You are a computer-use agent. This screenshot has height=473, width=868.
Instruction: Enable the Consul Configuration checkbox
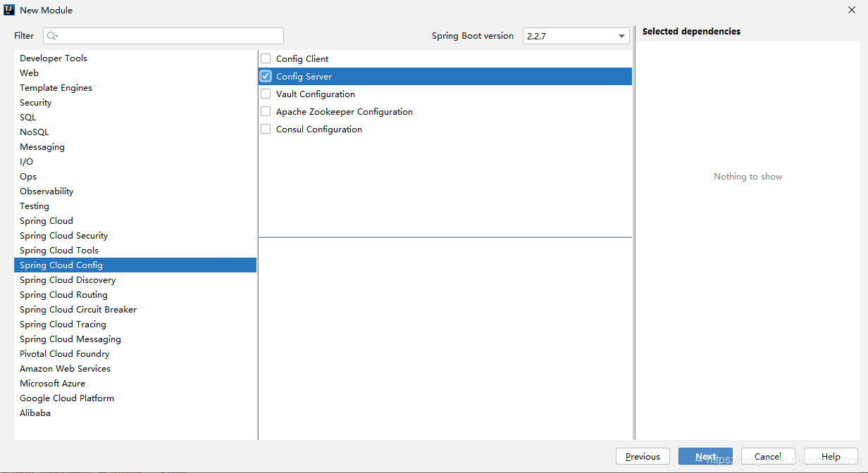(x=266, y=129)
